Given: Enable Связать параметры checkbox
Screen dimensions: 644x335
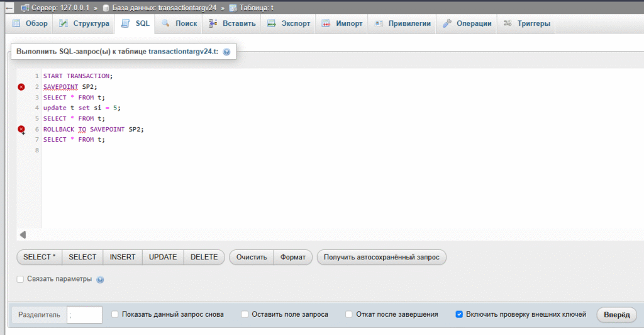Looking at the screenshot, I should [x=20, y=279].
